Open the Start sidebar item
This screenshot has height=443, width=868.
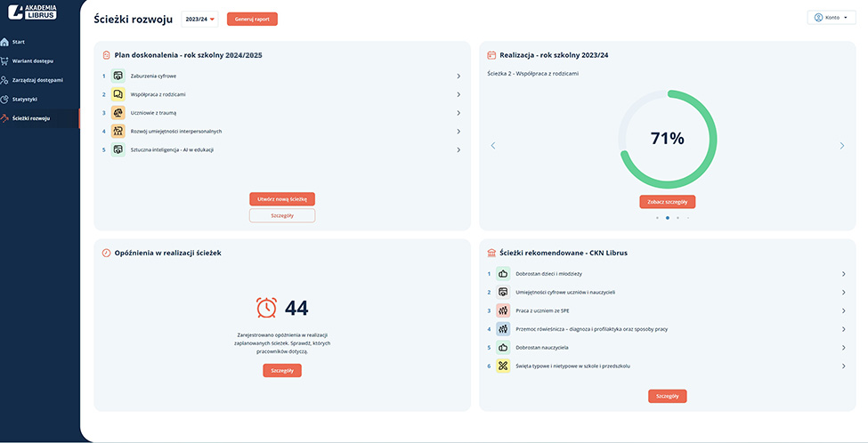pos(18,42)
